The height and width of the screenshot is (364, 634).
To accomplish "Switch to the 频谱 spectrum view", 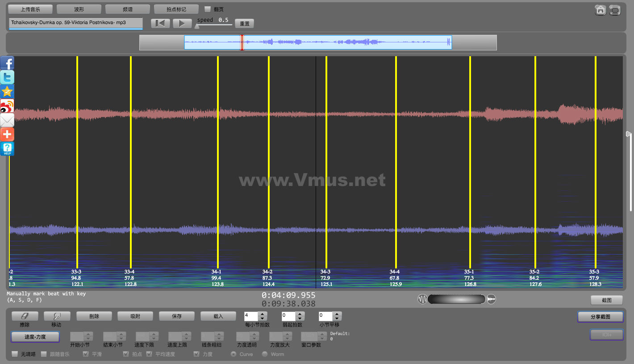I will click(x=127, y=9).
